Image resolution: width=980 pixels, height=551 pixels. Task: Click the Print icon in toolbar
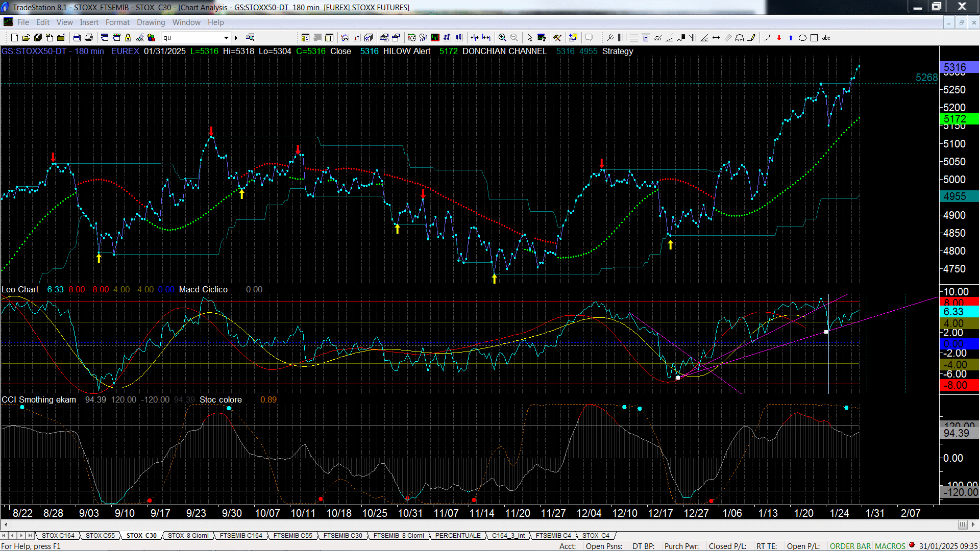pos(89,38)
